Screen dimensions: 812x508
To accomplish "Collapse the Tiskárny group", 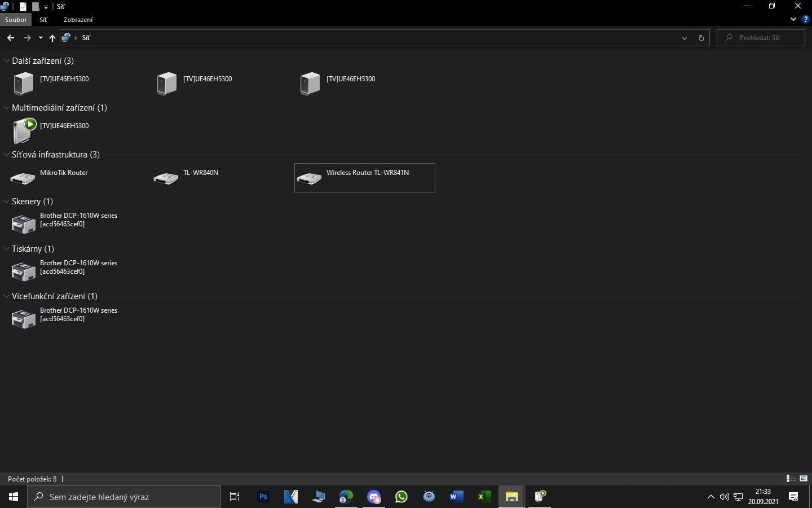I will (6, 248).
